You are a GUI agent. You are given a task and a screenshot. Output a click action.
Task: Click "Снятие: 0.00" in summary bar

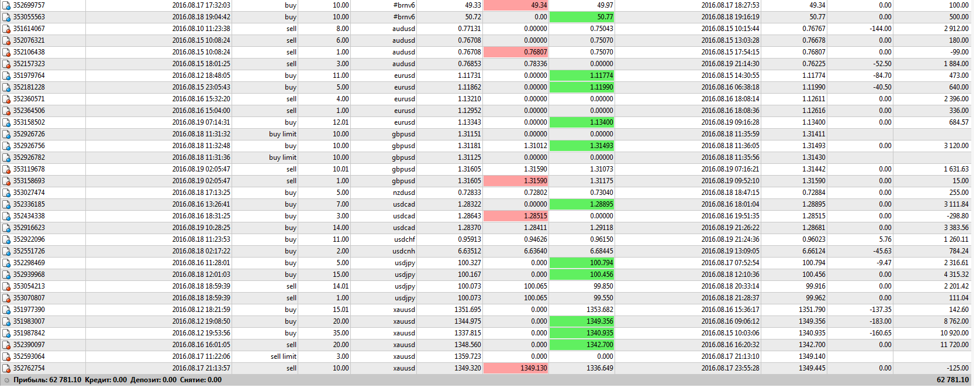click(x=201, y=380)
